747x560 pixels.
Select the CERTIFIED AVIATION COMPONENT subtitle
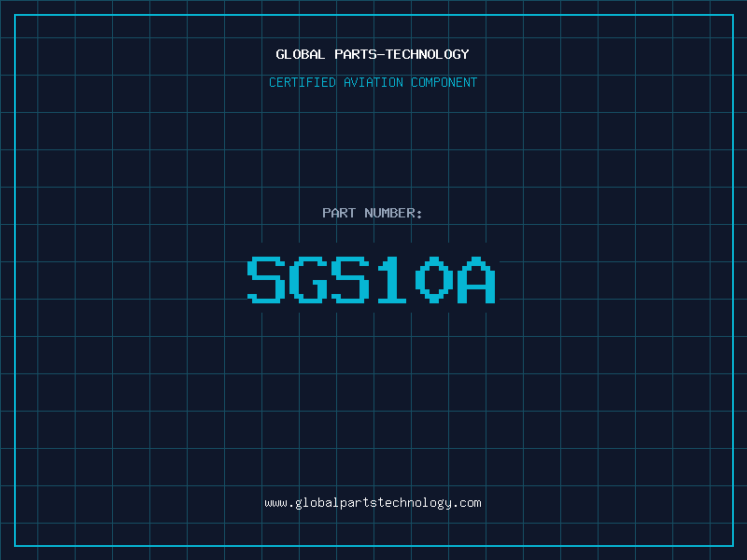point(373,82)
